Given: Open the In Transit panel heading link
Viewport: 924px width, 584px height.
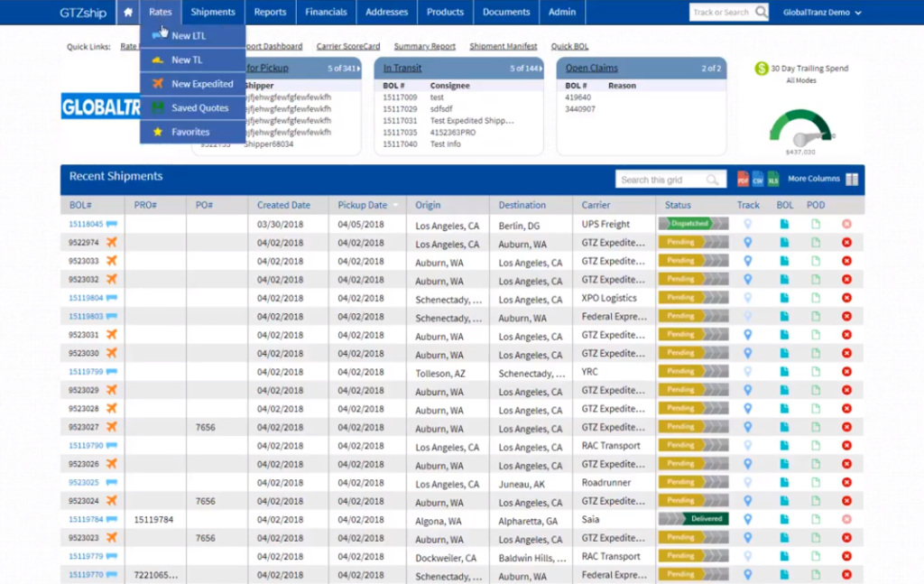Looking at the screenshot, I should pyautogui.click(x=402, y=68).
